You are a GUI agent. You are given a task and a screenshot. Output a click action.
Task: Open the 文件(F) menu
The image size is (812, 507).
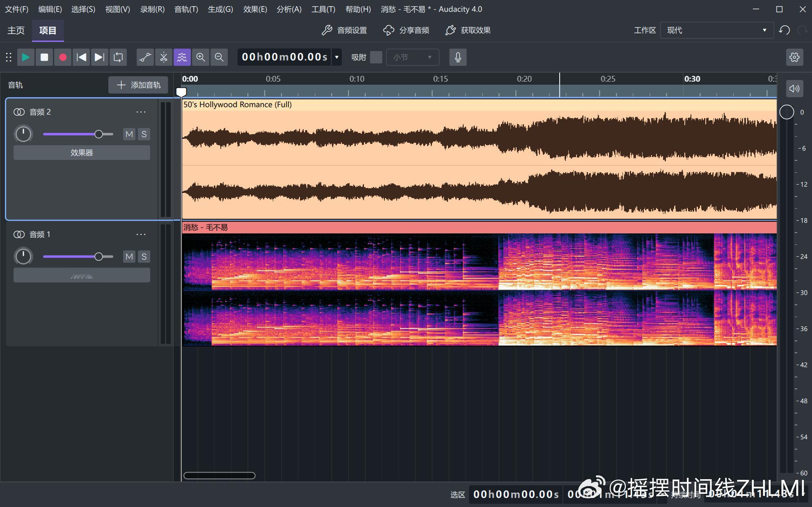pos(17,9)
